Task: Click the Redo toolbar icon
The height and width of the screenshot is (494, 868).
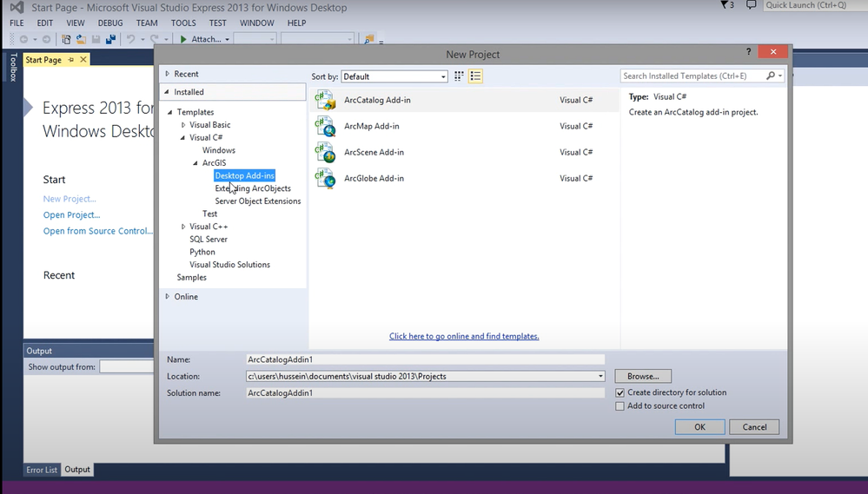Action: (x=155, y=39)
